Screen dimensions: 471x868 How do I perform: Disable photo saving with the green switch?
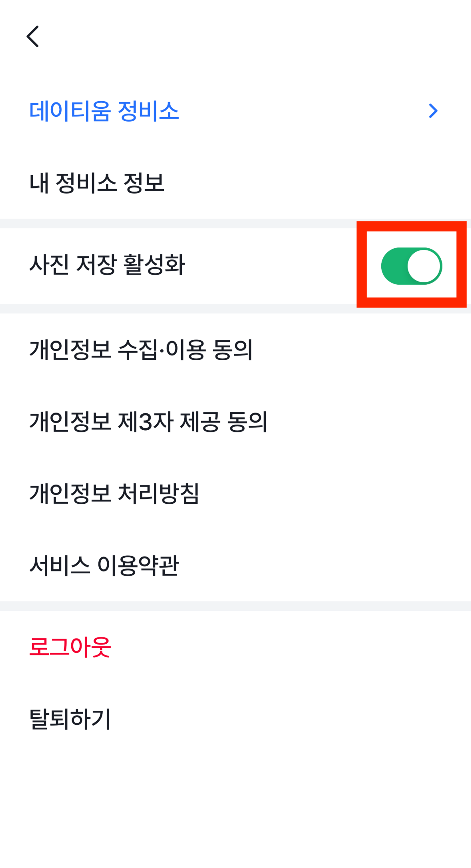(x=411, y=266)
